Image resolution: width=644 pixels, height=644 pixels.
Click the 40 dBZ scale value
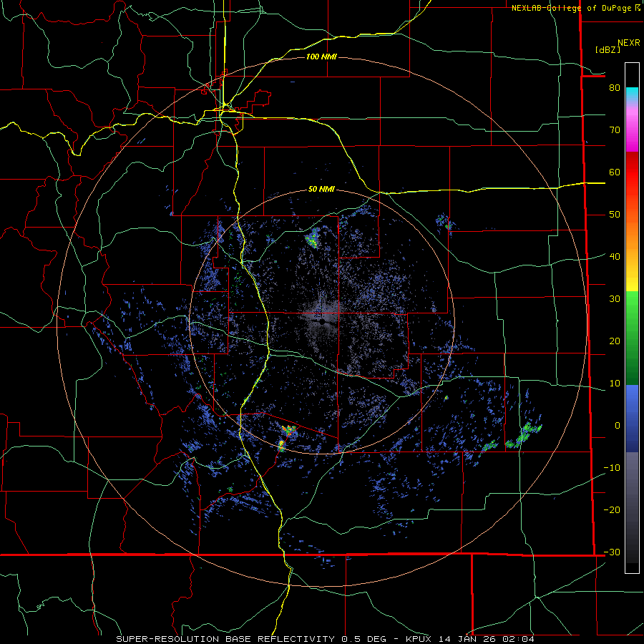615,256
